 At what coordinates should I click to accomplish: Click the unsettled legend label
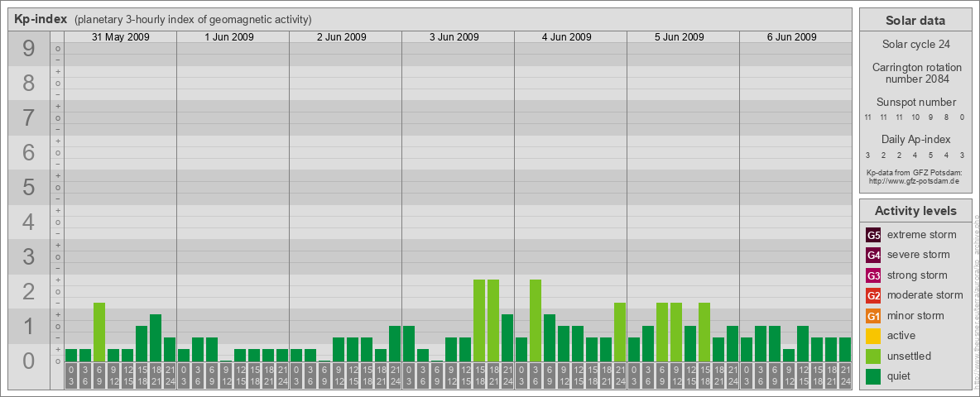pyautogui.click(x=910, y=356)
